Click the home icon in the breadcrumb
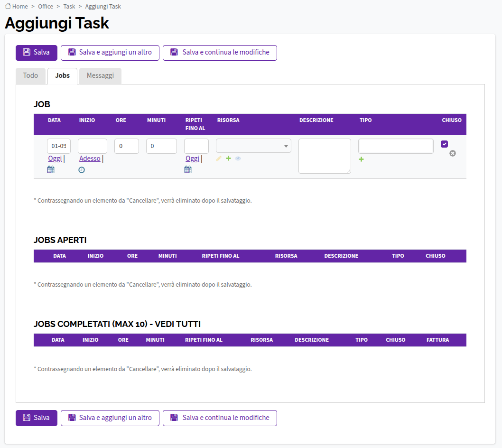 tap(8, 6)
